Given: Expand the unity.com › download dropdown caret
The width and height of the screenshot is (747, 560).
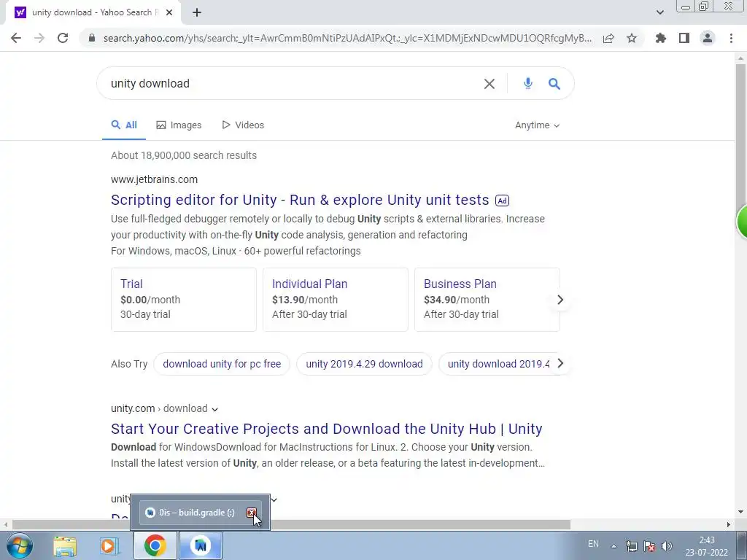Looking at the screenshot, I should [215, 409].
